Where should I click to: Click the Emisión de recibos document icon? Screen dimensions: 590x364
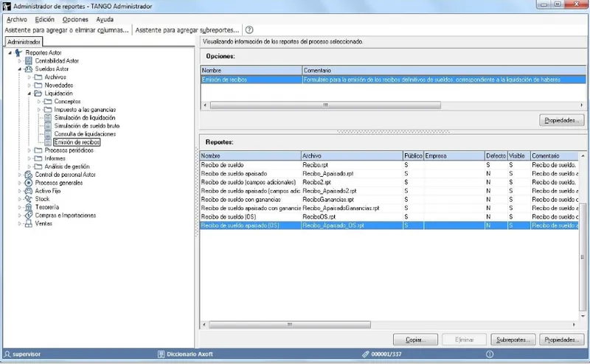(x=48, y=142)
